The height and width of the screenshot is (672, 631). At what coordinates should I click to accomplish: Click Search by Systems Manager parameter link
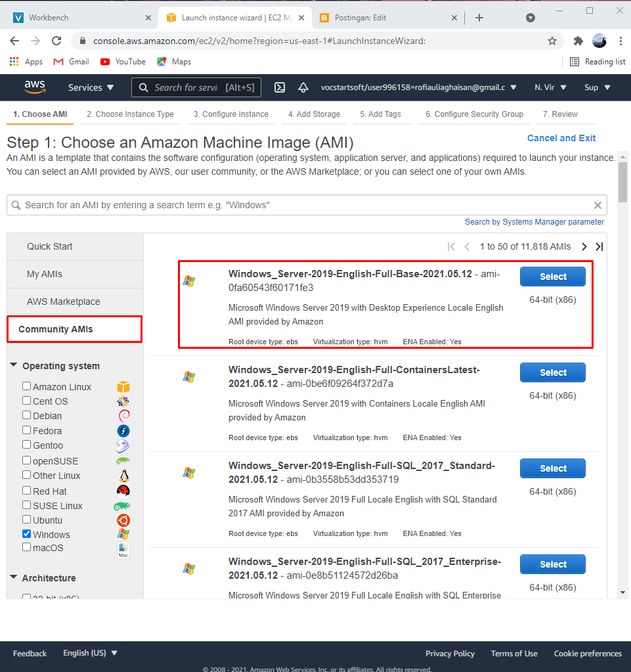pyautogui.click(x=534, y=222)
